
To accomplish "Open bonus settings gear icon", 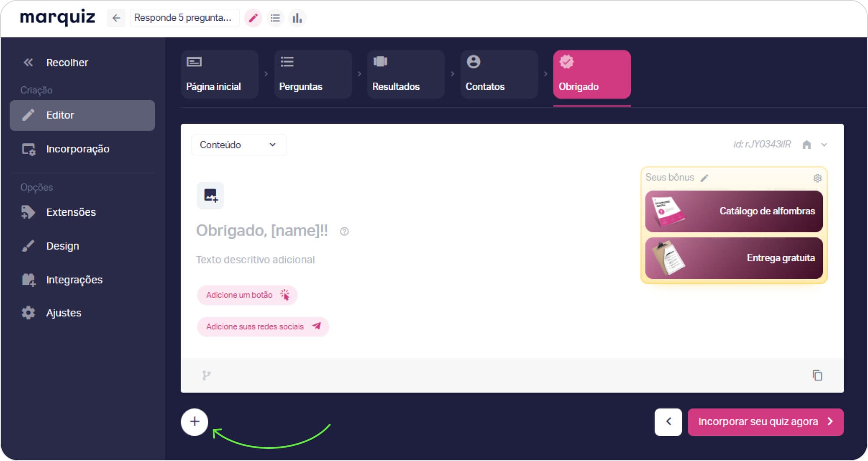I will (x=817, y=178).
